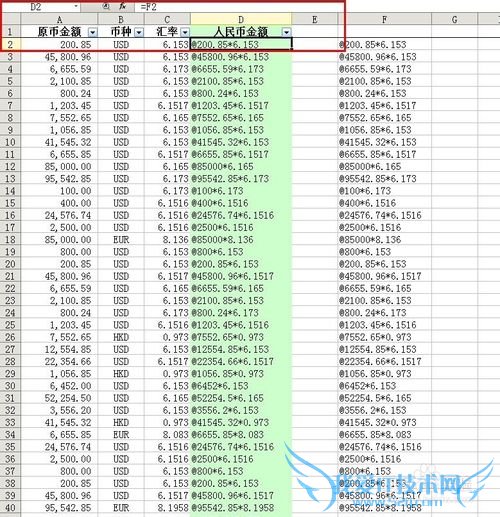Select cell A30 showing 6,452.00
500x517 pixels.
click(x=59, y=386)
